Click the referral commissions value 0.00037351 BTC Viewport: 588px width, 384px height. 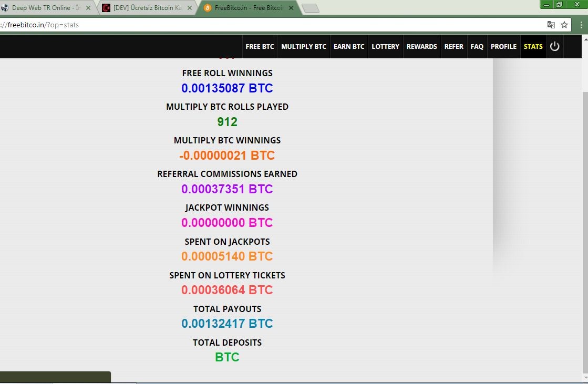click(x=227, y=189)
